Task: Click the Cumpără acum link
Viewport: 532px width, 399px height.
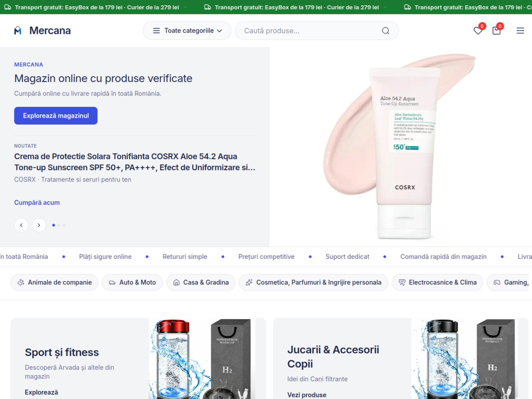Action: click(37, 203)
